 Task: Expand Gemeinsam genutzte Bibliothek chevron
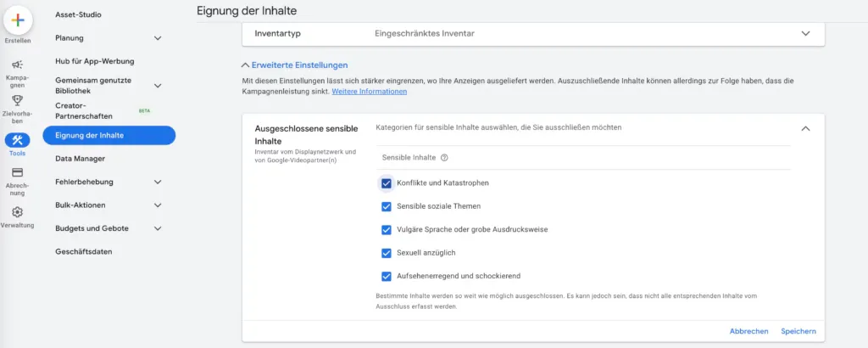click(158, 86)
